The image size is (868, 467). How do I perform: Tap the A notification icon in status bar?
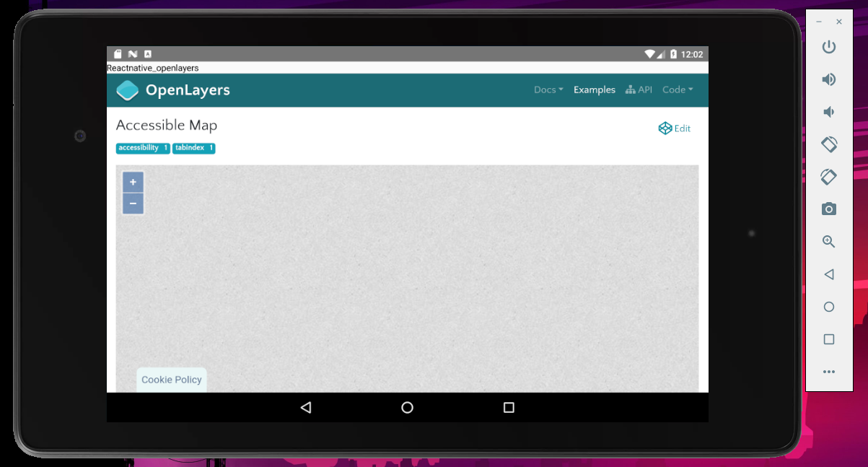coord(148,54)
